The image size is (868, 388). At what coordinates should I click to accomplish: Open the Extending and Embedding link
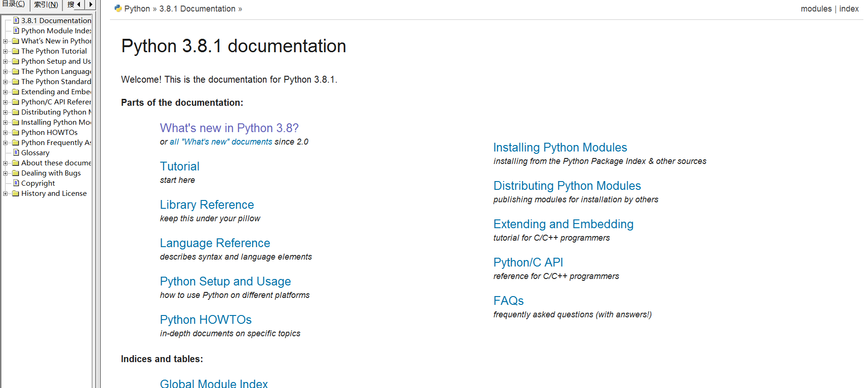coord(563,224)
